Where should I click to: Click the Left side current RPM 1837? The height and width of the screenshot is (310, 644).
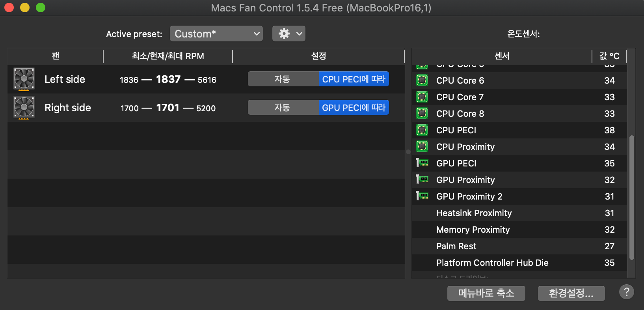[168, 79]
